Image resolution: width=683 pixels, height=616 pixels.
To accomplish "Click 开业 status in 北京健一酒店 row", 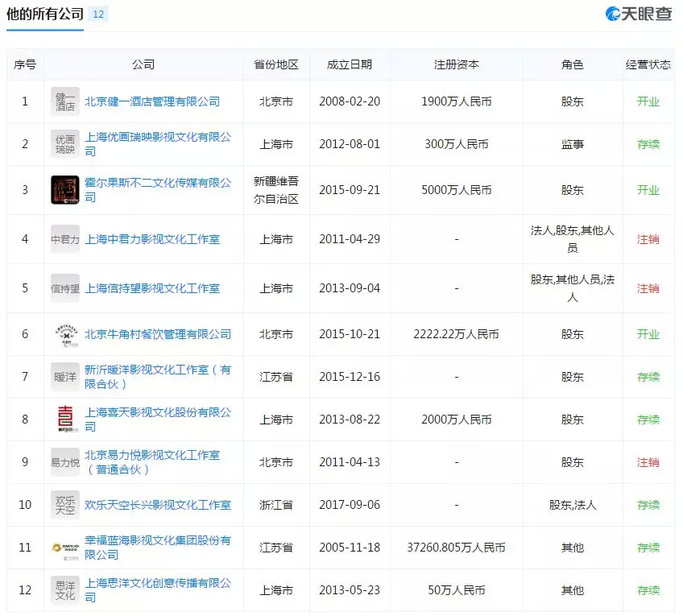I will [x=648, y=101].
